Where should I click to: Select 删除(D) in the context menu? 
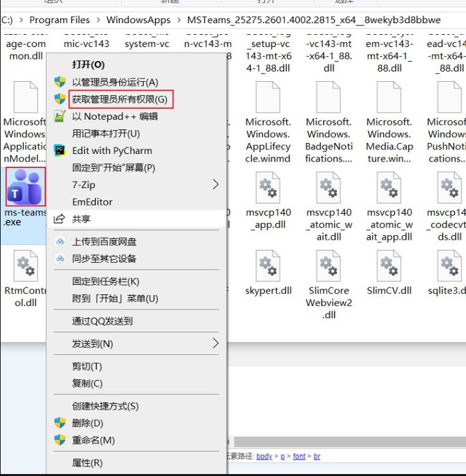click(87, 423)
